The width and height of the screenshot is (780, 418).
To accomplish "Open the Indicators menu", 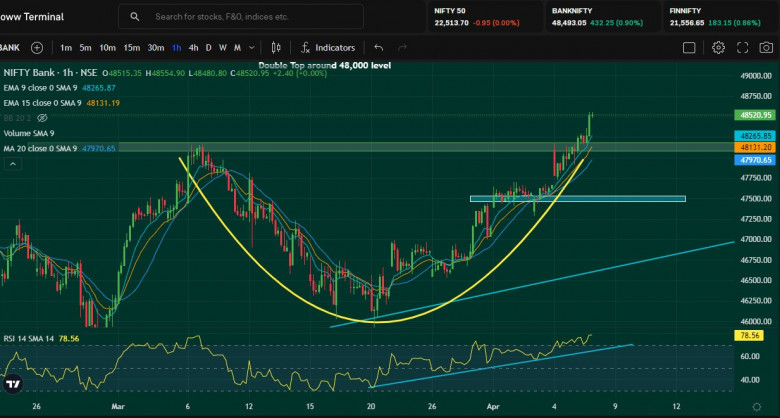I will tap(328, 48).
